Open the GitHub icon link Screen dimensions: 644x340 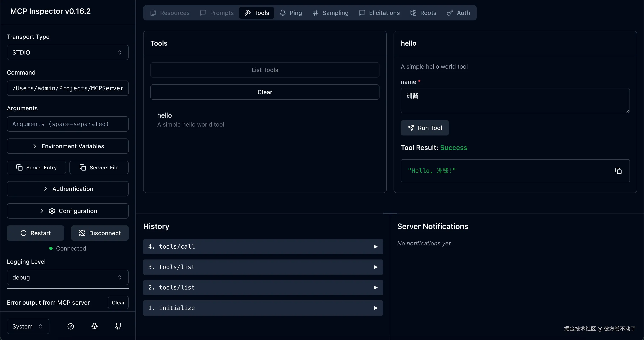pos(118,326)
